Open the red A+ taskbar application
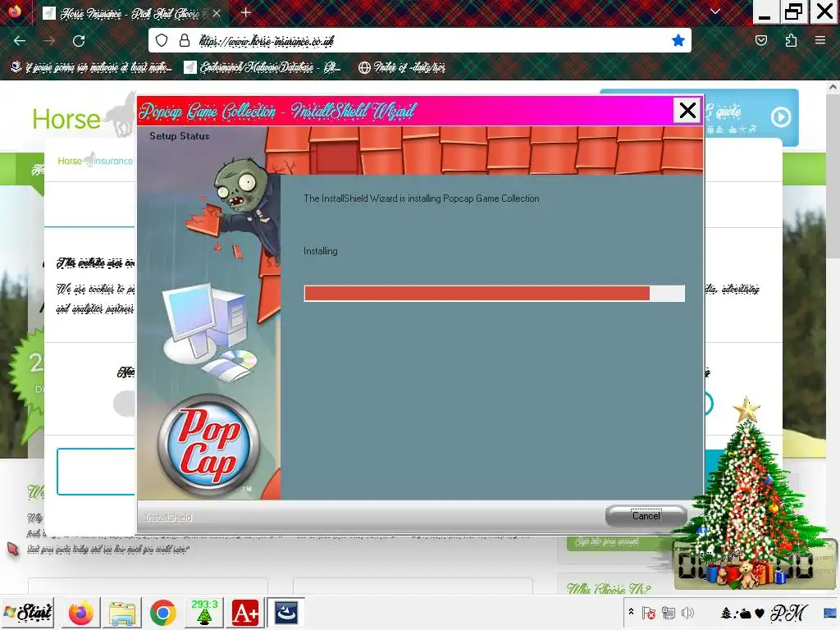Image resolution: width=840 pixels, height=630 pixels. point(244,612)
